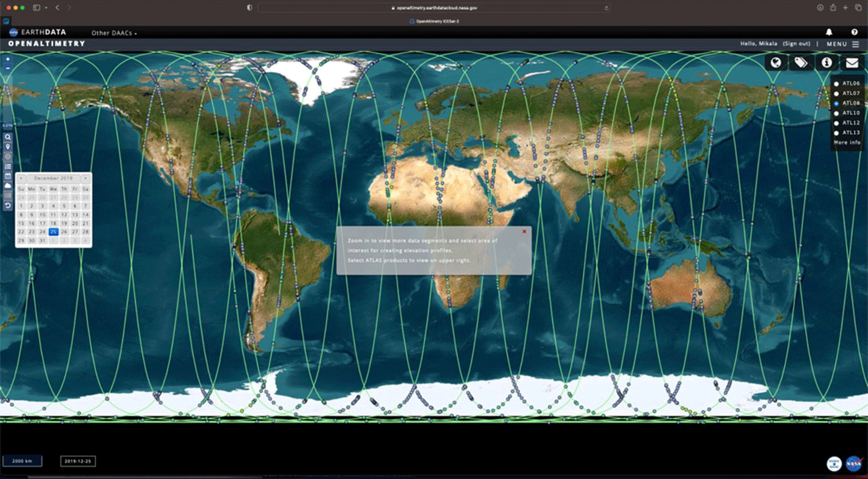Open the info panel icon
The image size is (868, 479).
click(x=827, y=63)
